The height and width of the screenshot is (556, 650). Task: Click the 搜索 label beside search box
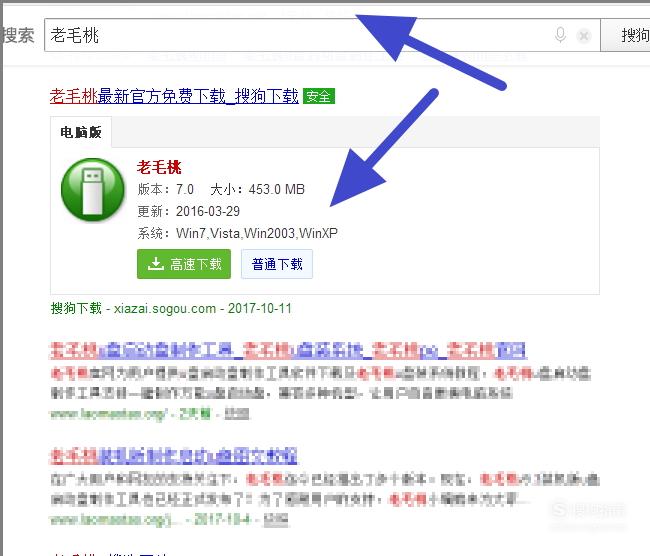coord(18,35)
